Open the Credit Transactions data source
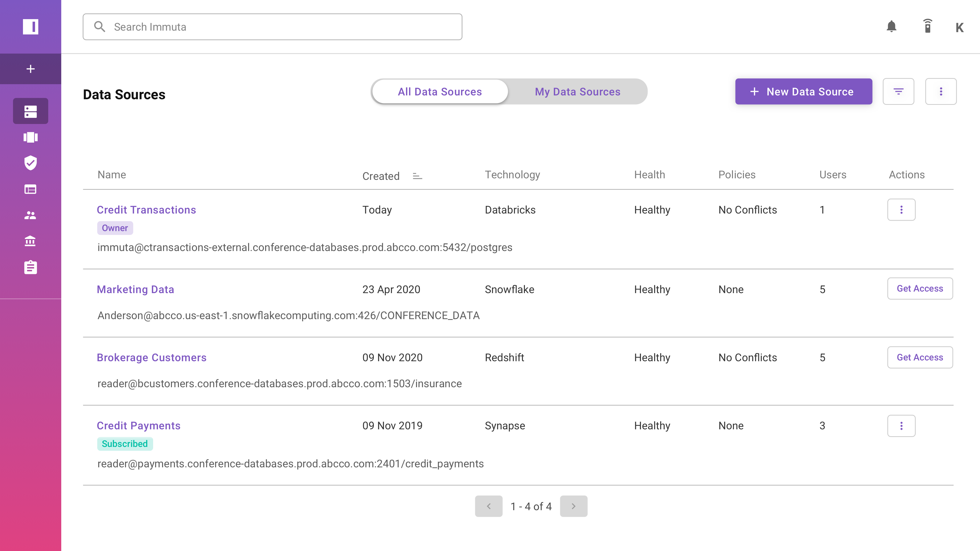 pos(146,209)
